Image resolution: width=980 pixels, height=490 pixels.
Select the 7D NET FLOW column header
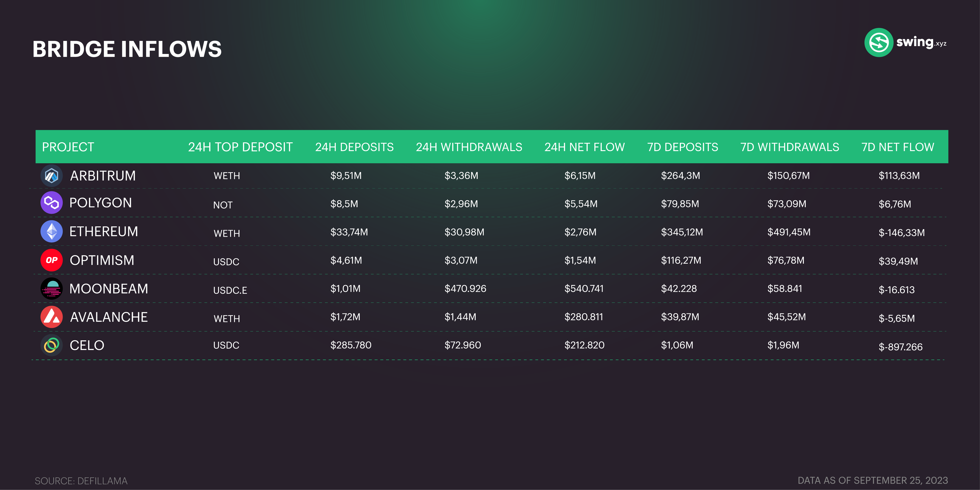[x=898, y=147]
